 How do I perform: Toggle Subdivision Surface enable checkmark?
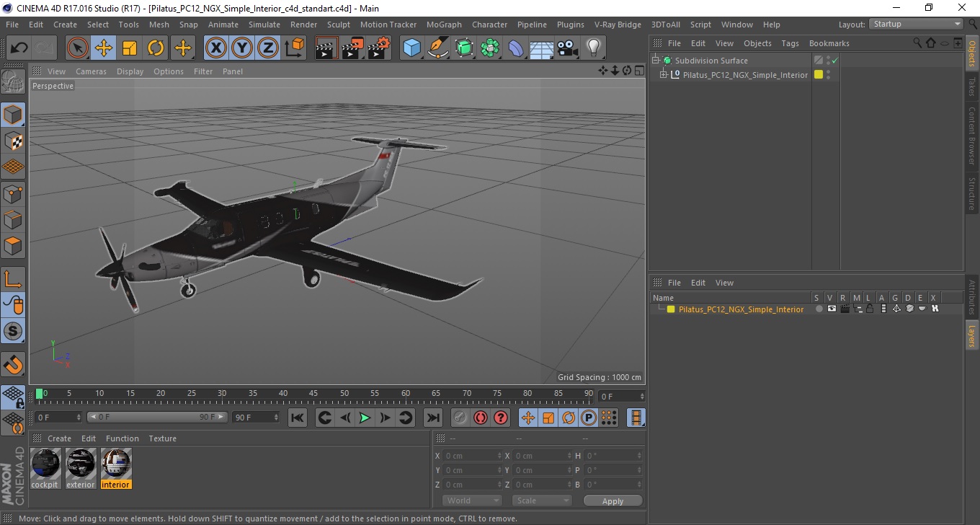click(834, 61)
